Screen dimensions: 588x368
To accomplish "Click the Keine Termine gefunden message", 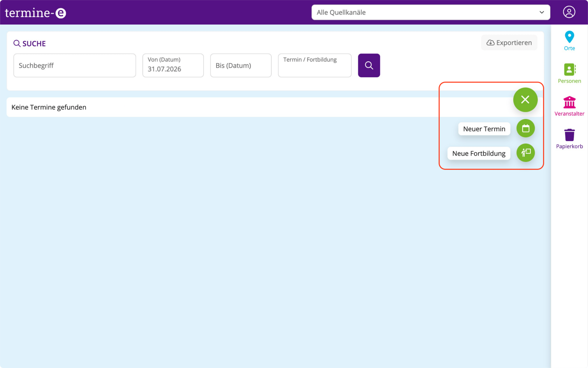I will (x=49, y=107).
